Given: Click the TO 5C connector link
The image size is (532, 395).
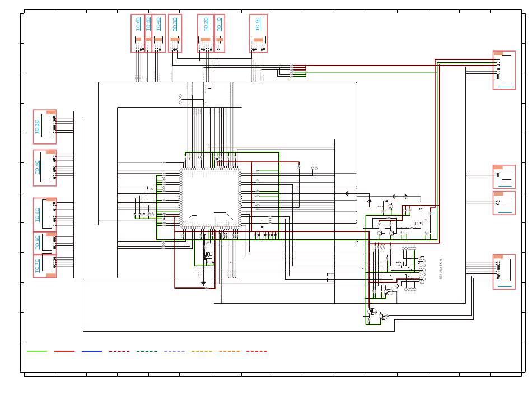Looking at the screenshot, I should click(38, 215).
